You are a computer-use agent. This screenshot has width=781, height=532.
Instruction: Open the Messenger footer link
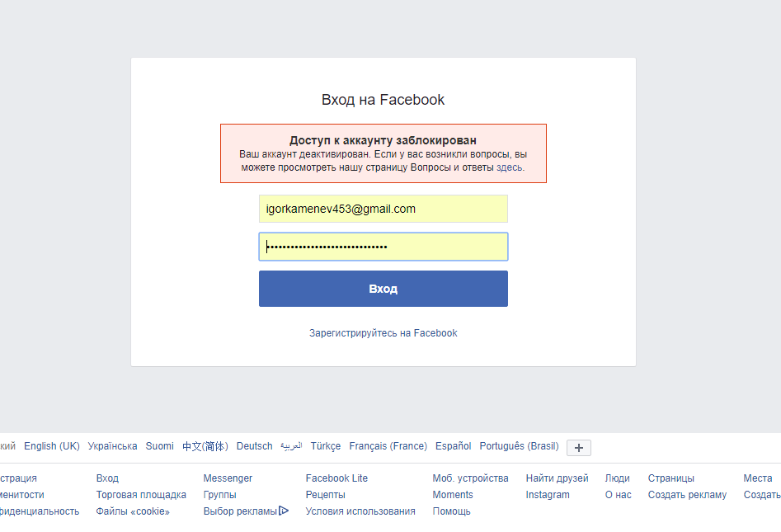(x=228, y=478)
